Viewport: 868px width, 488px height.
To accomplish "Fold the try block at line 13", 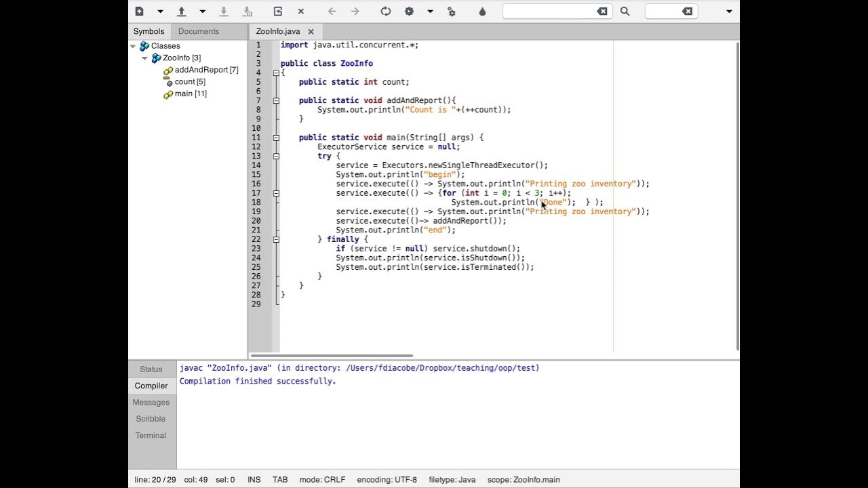I will coord(276,156).
